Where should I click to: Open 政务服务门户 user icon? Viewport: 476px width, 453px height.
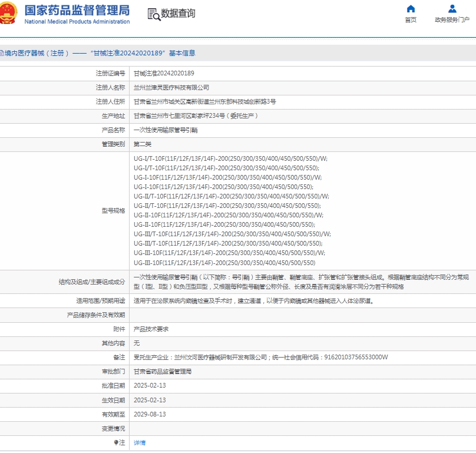(x=452, y=9)
